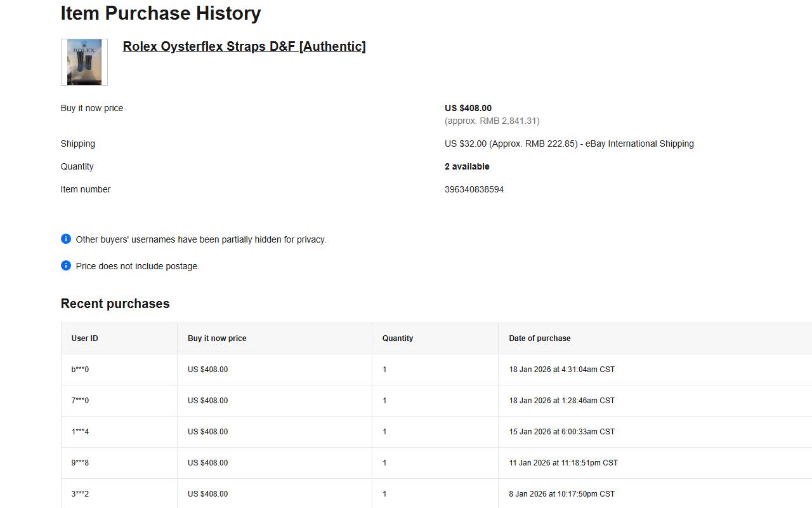Select the eBay International Shipping cost line
The height and width of the screenshot is (508, 812).
[569, 144]
